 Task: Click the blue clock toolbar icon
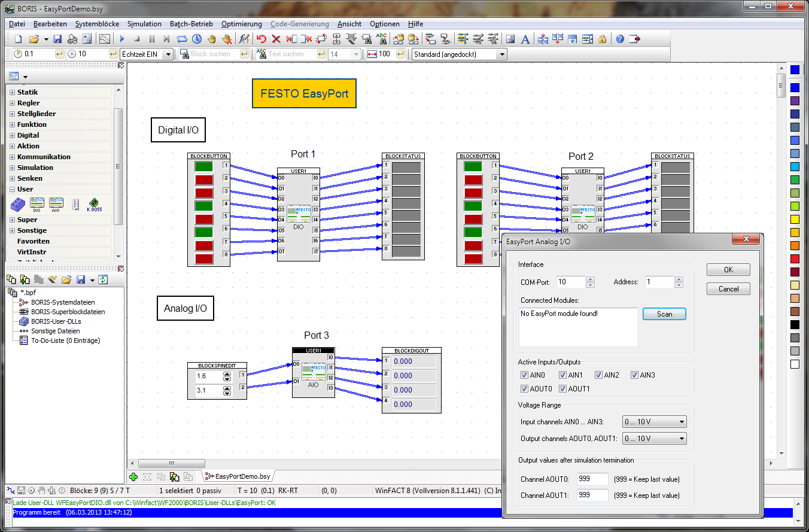(x=197, y=39)
